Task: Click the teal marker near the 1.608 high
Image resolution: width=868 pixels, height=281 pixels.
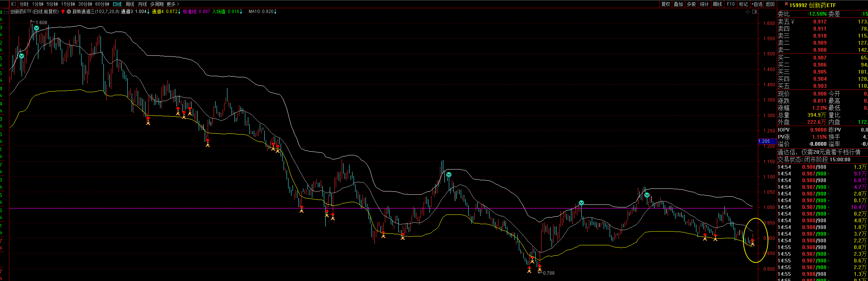Action: (x=36, y=28)
